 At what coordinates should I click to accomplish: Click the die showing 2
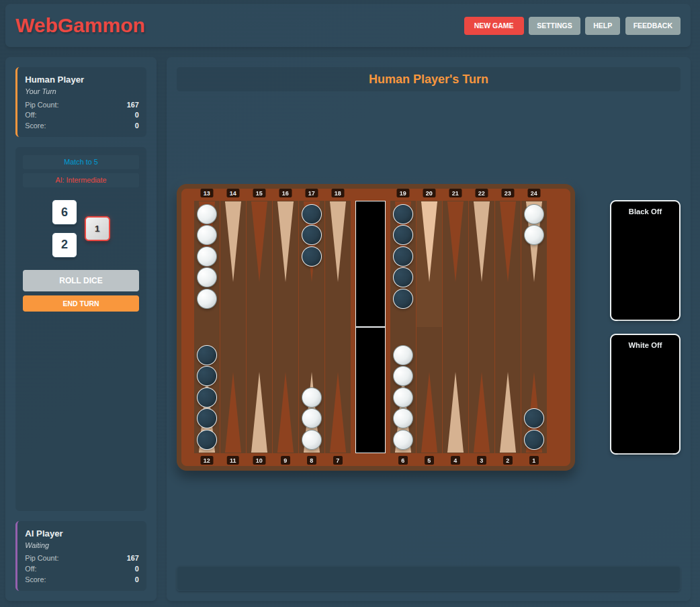tap(64, 245)
